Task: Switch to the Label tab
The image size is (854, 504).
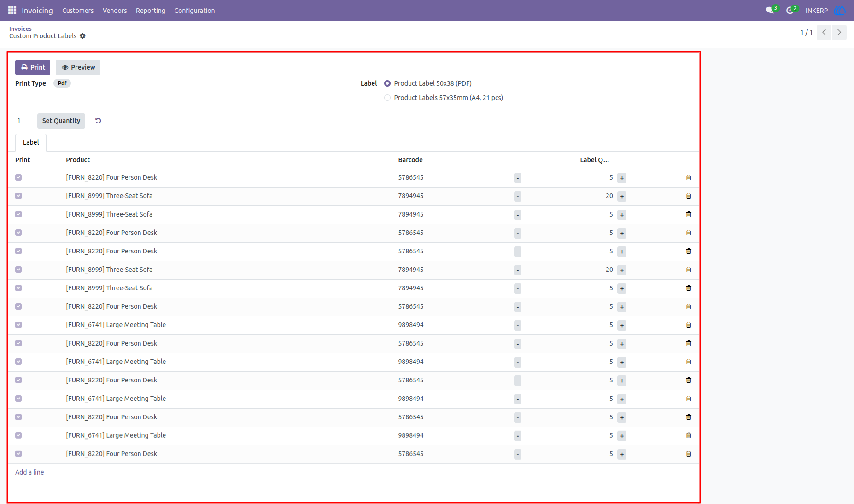Action: 31,142
